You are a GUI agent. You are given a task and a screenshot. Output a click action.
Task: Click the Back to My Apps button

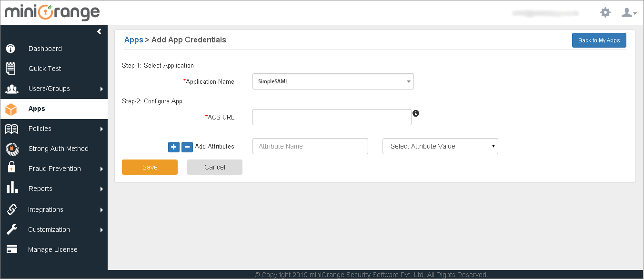[x=599, y=40]
